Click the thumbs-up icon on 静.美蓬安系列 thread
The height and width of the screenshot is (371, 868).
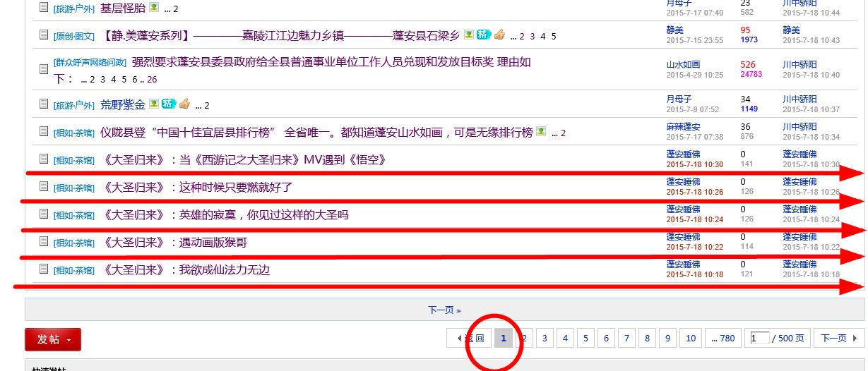coord(499,35)
